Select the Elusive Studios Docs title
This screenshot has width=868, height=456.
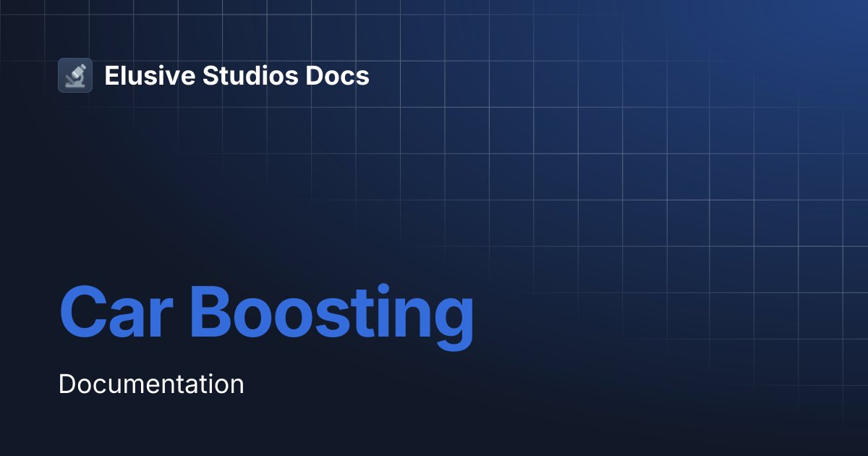[237, 75]
